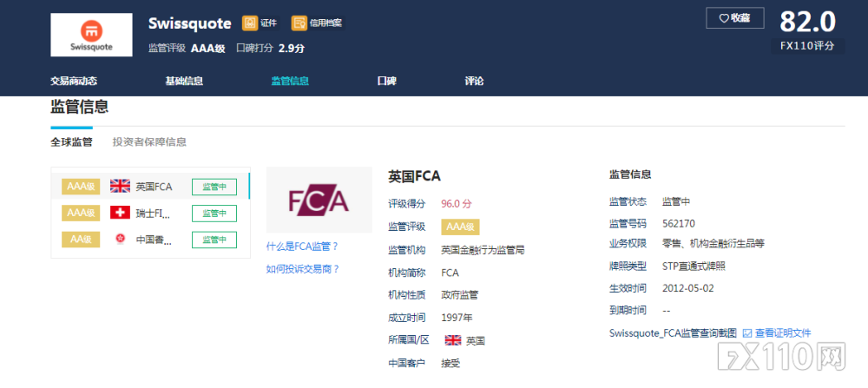The image size is (868, 388).
Task: Click 监管中 status badge for 中国香
Action: [214, 240]
